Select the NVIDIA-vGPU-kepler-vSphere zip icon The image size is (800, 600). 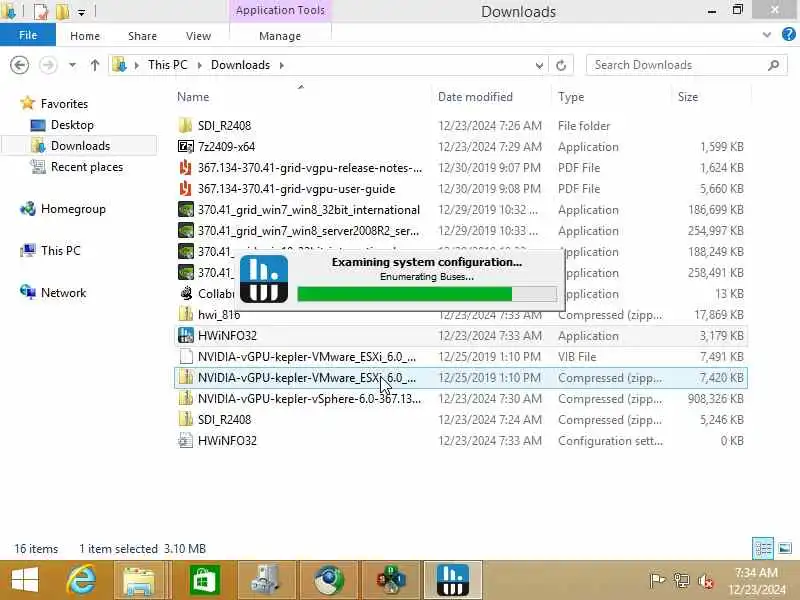point(186,398)
